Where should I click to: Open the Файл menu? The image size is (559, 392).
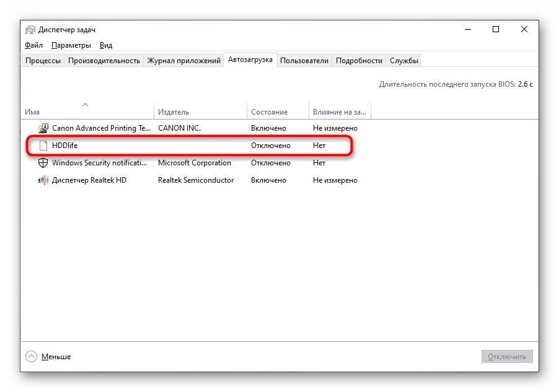[x=33, y=45]
